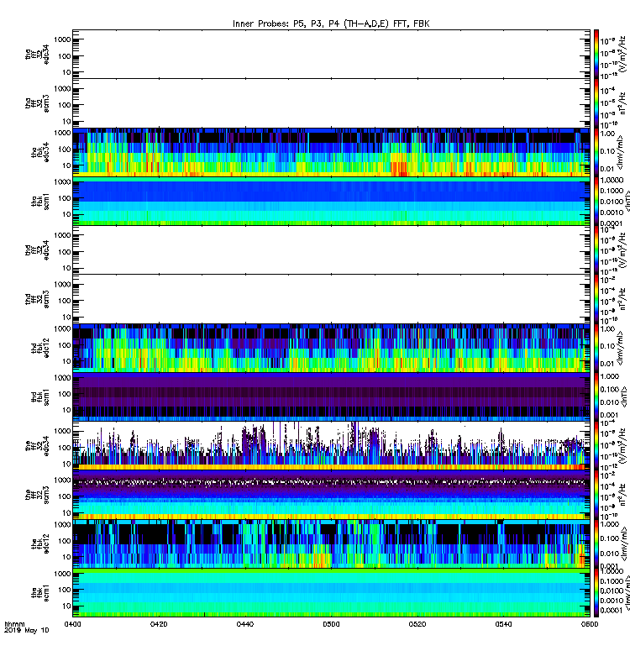The height and width of the screenshot is (672, 630).
Task: Select the 'tha fff 32 scm3' panel label
Action: pos(37,103)
